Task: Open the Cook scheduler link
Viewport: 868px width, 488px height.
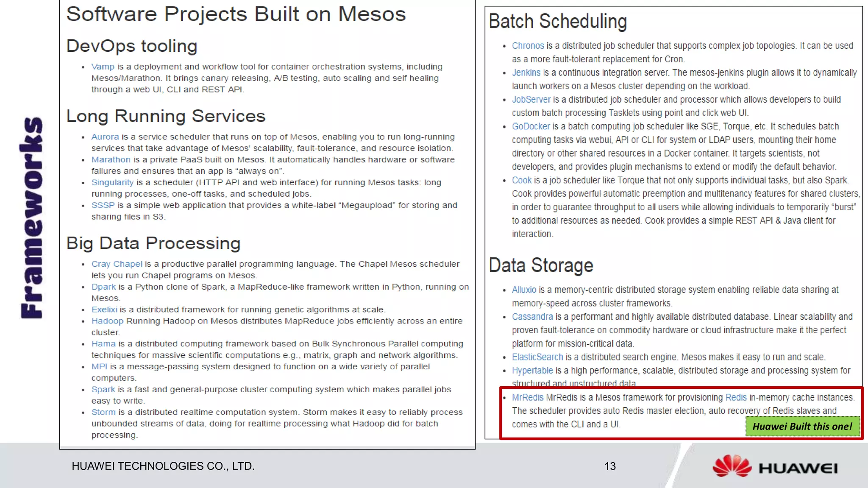Action: [x=521, y=180]
